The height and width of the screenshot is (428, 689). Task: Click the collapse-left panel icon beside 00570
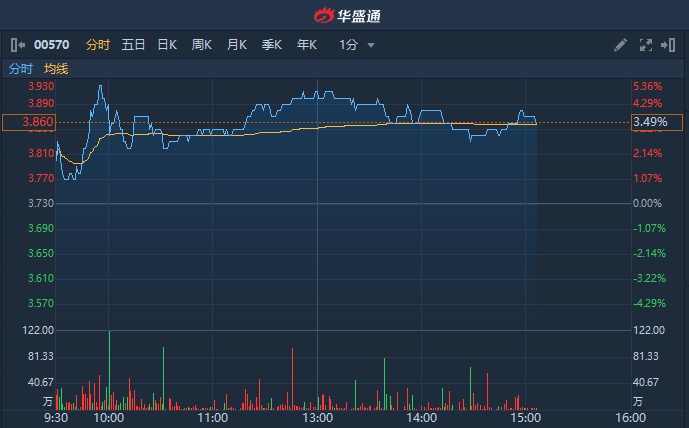click(x=18, y=45)
